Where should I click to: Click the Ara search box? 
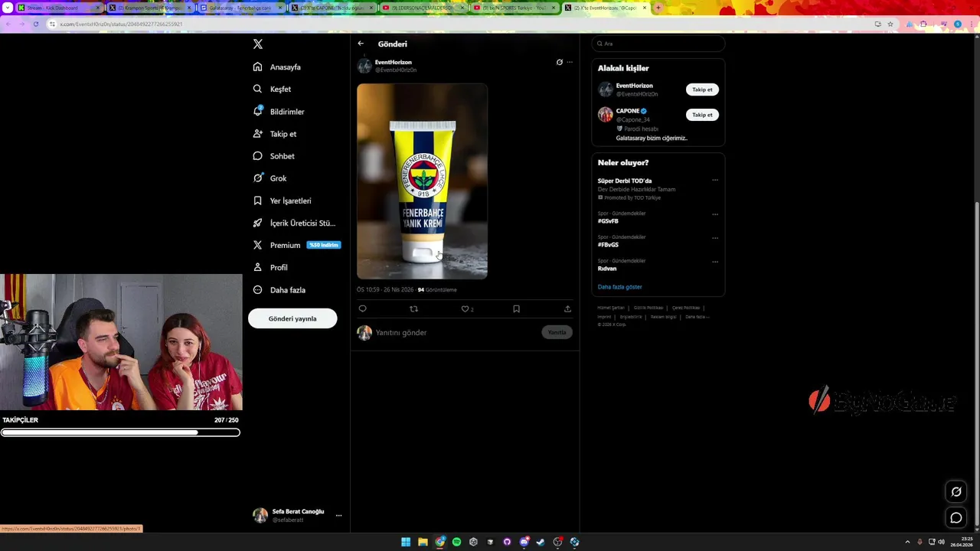click(658, 44)
